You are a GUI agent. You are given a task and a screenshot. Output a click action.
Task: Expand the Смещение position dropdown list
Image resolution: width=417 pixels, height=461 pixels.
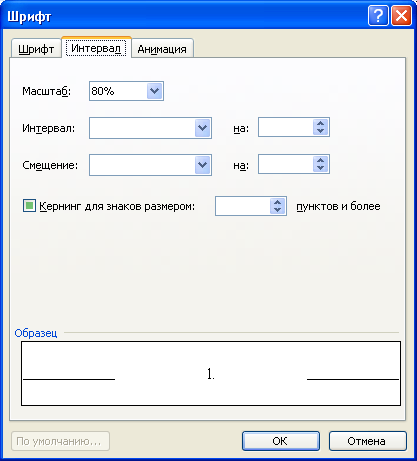(x=202, y=165)
